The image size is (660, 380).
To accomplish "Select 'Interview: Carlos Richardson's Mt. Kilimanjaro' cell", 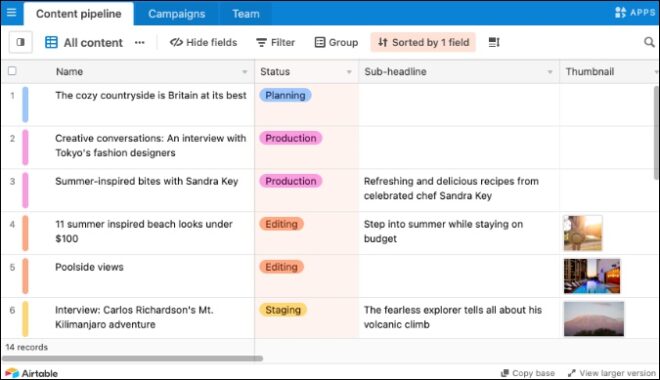I will pyautogui.click(x=134, y=317).
